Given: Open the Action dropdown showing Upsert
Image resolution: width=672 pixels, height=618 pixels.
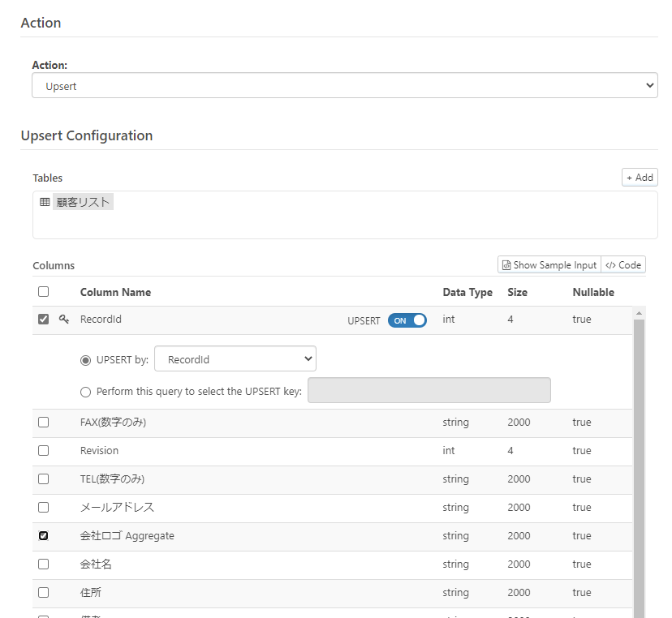Looking at the screenshot, I should coord(345,85).
